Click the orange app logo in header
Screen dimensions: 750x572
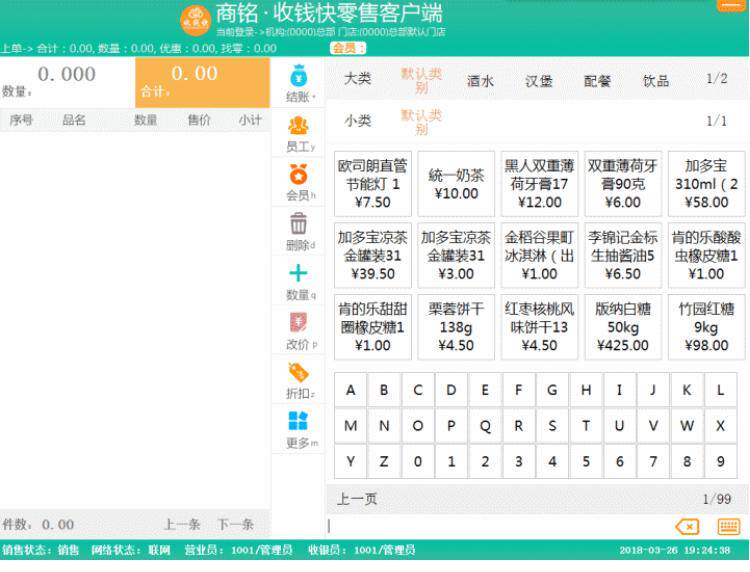tap(195, 21)
